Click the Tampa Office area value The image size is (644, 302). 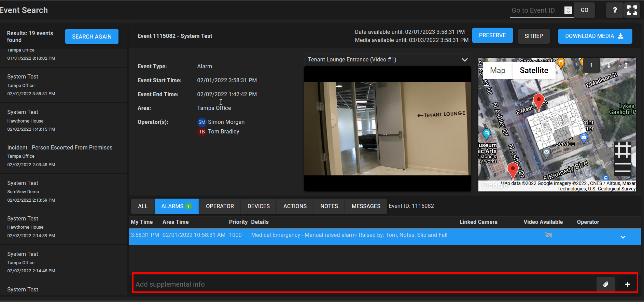214,108
